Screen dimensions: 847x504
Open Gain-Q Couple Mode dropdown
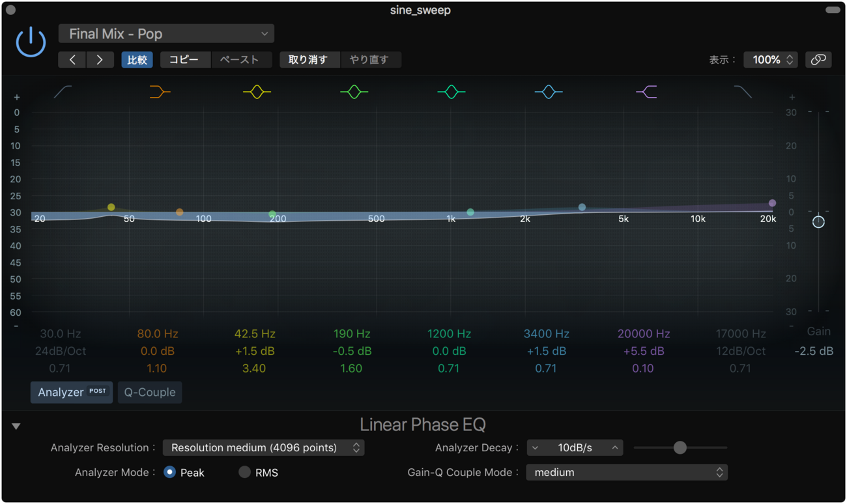[626, 472]
